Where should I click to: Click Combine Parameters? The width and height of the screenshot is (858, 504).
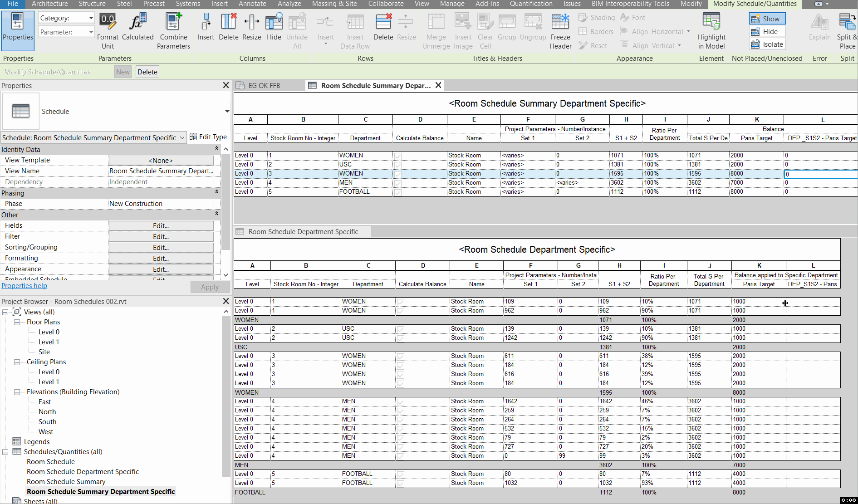173,30
